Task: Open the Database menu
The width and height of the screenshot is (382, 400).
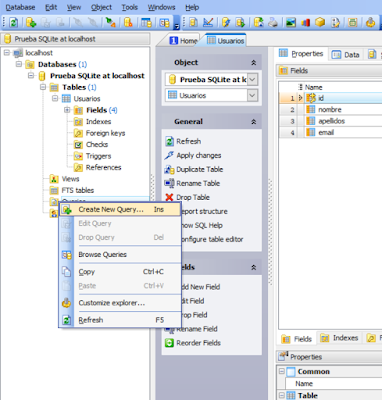Action: (x=20, y=7)
